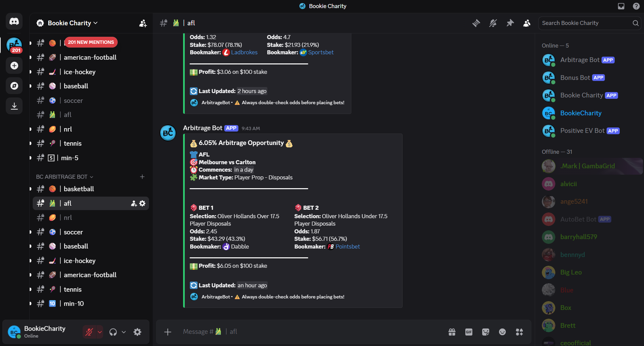Create invite icon on selected afl channel
The width and height of the screenshot is (644, 346).
[x=134, y=203]
